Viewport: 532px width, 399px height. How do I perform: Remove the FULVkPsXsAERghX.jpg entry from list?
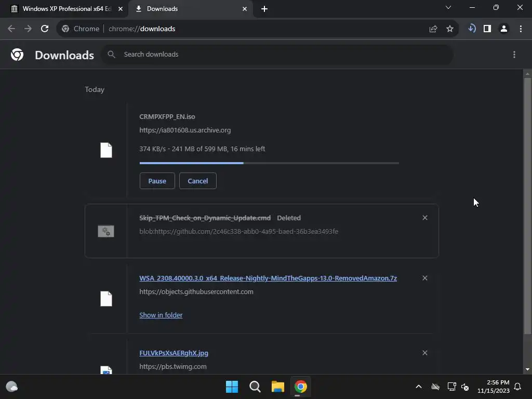(425, 353)
